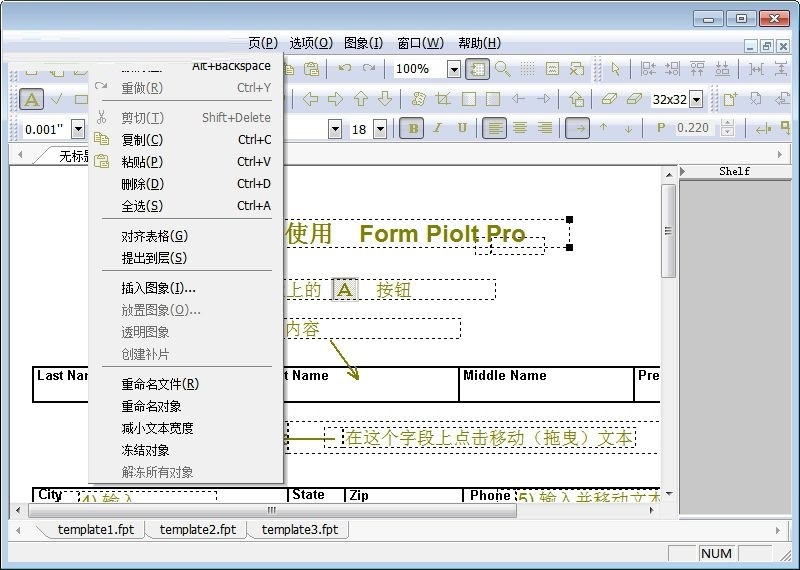The image size is (800, 570).
Task: Set text alignment to center
Action: [x=520, y=128]
